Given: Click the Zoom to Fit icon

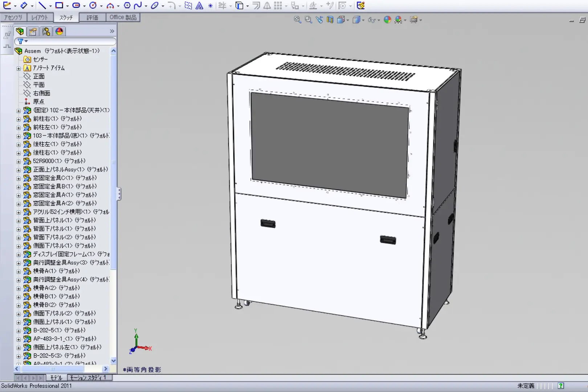Looking at the screenshot, I should pos(297,20).
